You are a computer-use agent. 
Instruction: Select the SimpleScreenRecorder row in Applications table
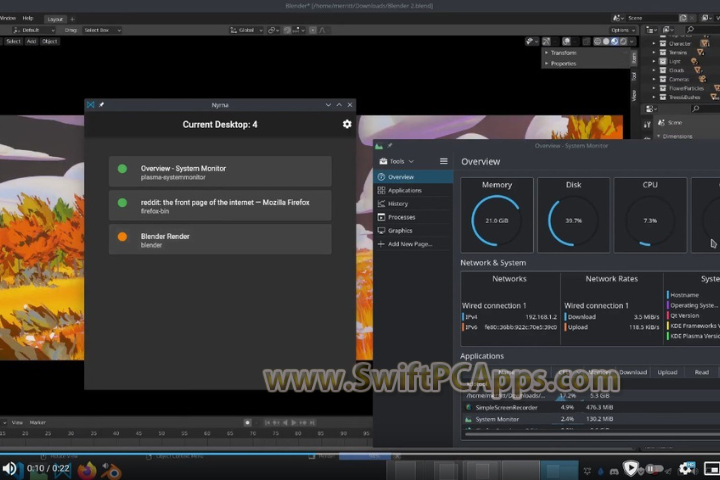coord(591,407)
